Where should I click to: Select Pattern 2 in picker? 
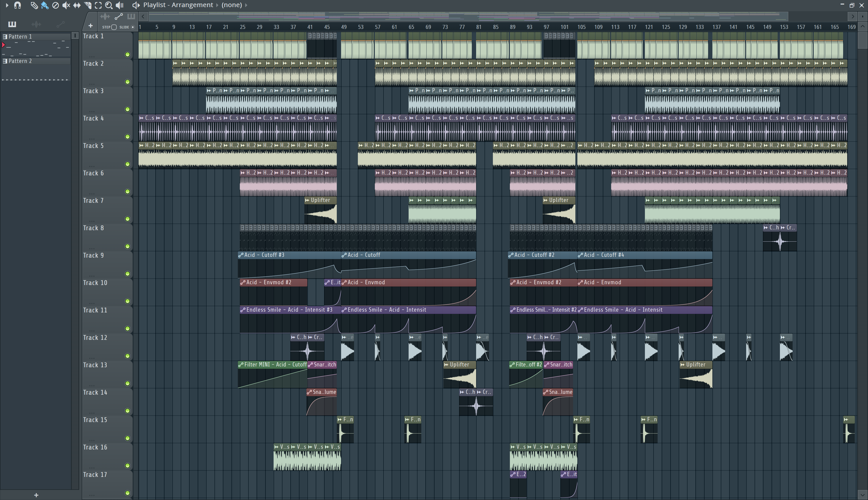tap(36, 61)
